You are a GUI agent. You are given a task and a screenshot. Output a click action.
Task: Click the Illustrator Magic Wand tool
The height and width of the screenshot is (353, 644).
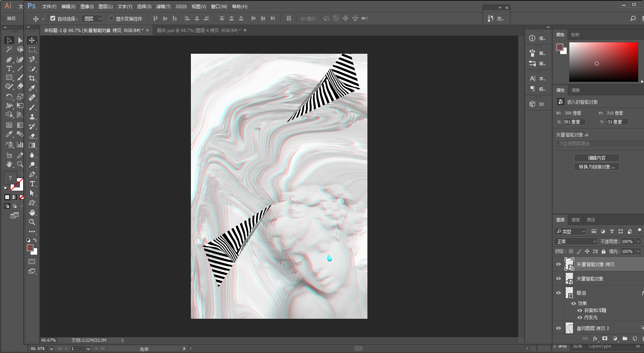click(9, 49)
